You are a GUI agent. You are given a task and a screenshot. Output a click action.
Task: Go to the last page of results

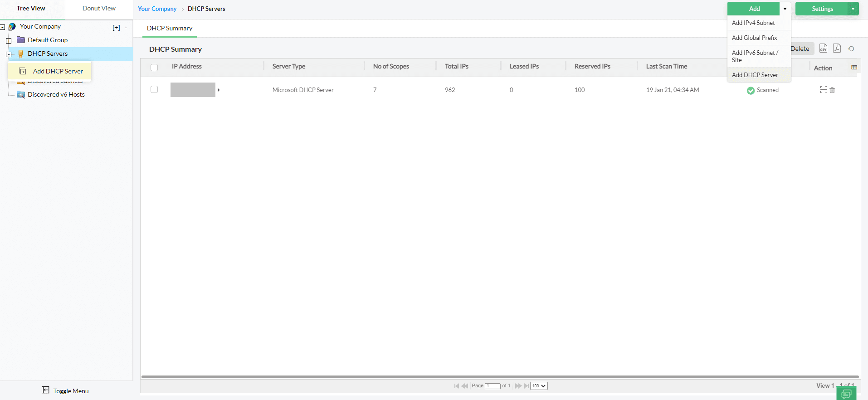click(527, 386)
